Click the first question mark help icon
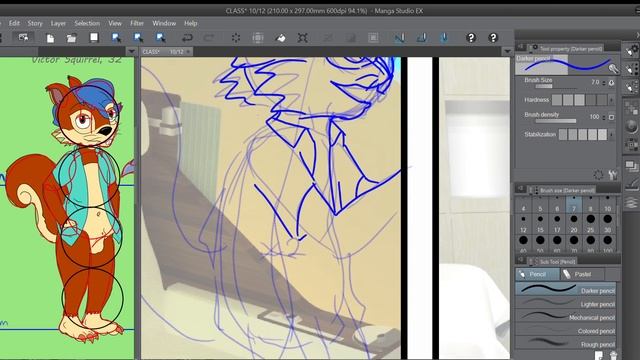The height and width of the screenshot is (360, 640). pos(471,38)
